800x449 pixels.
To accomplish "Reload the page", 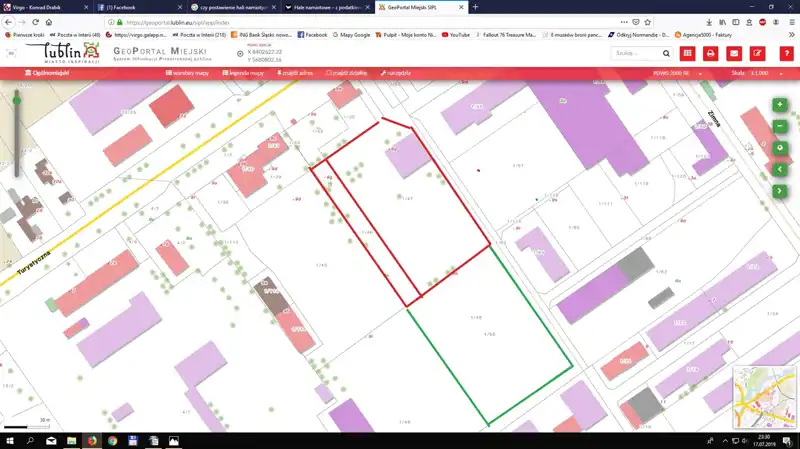I will 35,22.
